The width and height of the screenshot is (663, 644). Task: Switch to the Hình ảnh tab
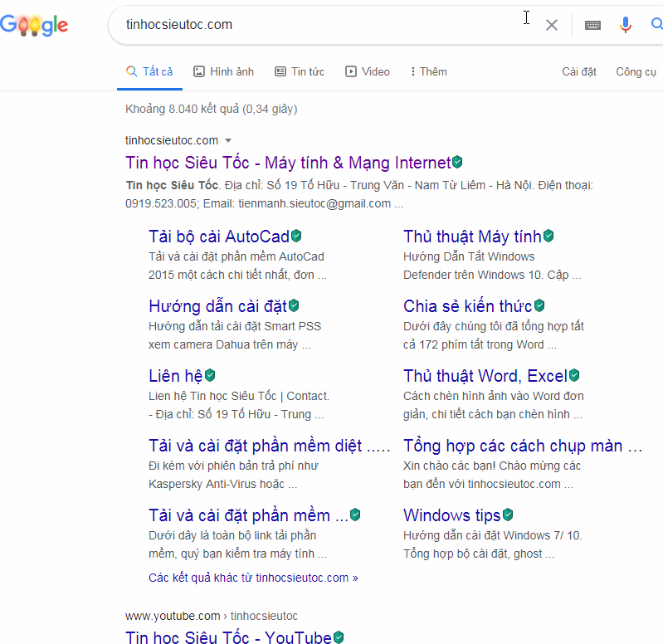coord(224,71)
